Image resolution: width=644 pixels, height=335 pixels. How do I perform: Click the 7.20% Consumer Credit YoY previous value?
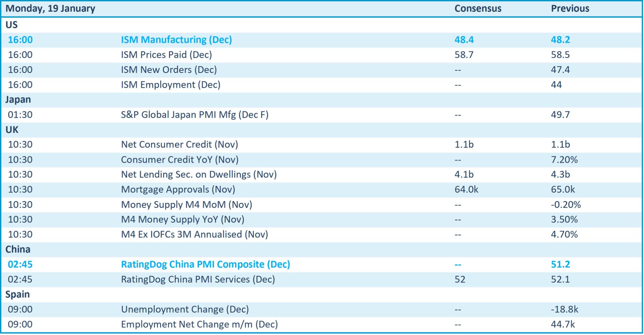point(564,160)
